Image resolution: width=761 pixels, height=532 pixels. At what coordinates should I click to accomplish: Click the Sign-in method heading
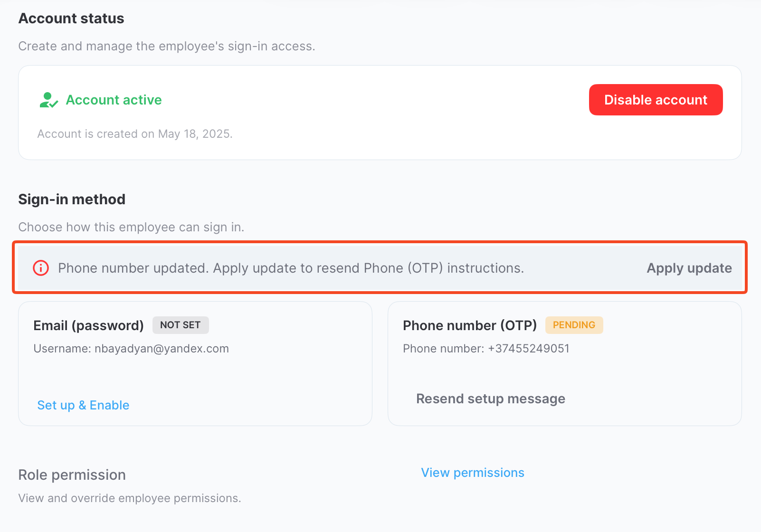[x=72, y=199]
